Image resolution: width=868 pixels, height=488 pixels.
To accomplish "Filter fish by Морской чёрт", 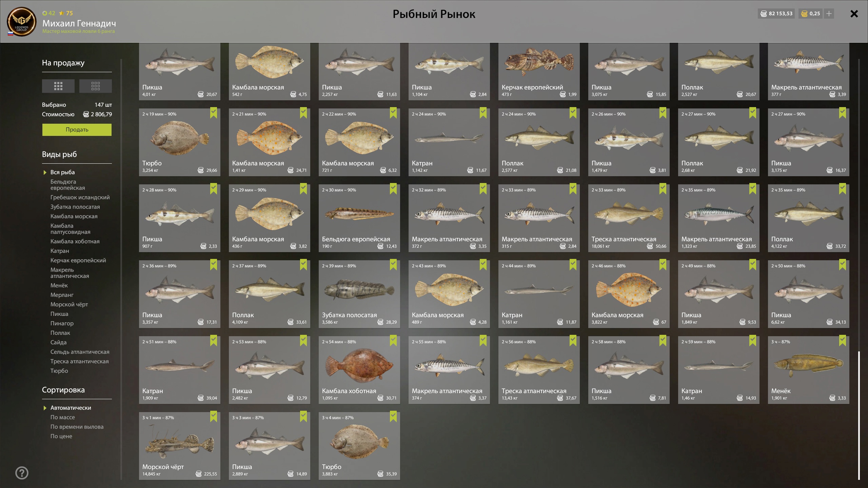I will (69, 304).
